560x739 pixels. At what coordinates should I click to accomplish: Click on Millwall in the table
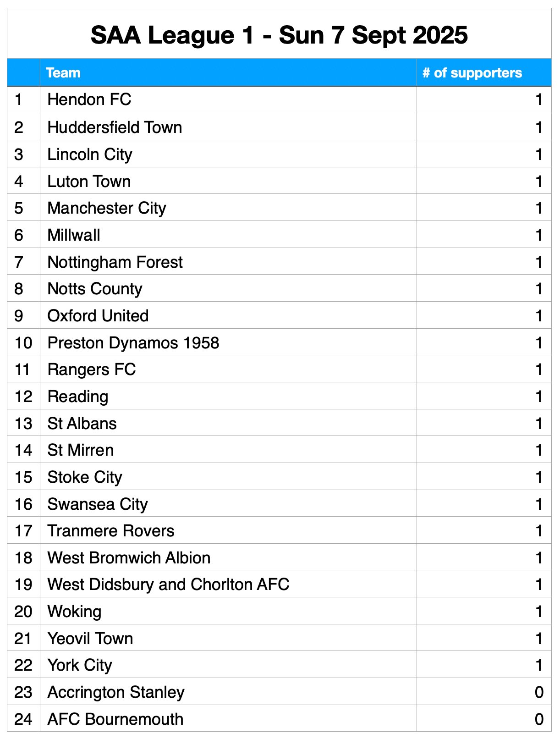point(74,235)
